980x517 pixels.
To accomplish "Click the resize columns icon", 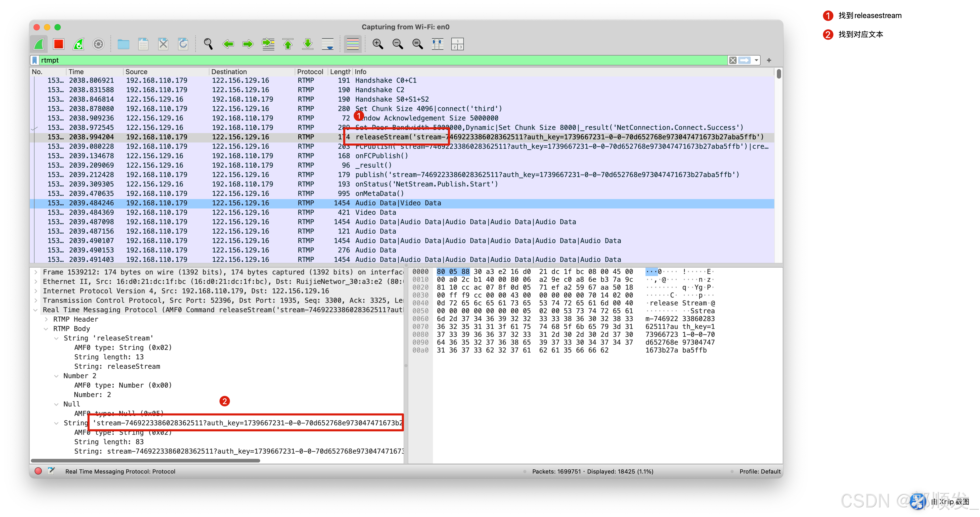I will [x=437, y=44].
